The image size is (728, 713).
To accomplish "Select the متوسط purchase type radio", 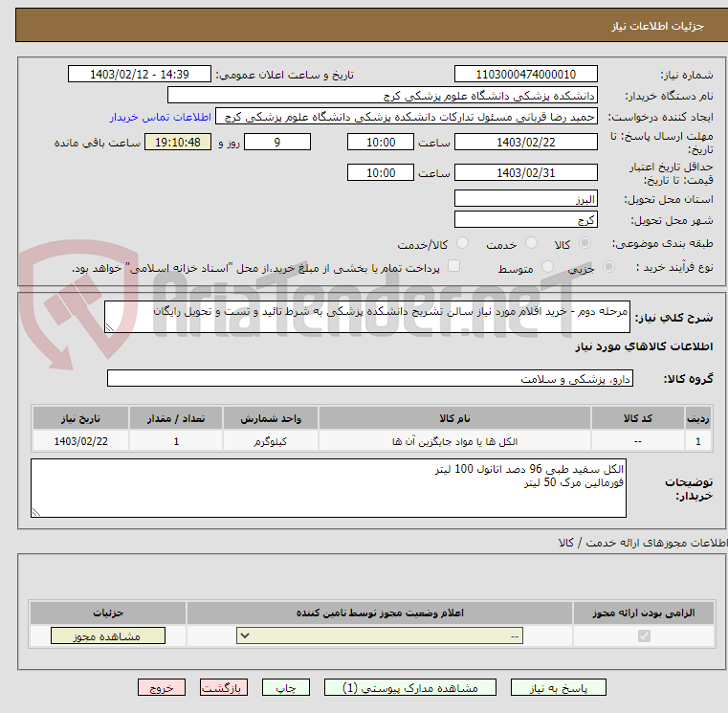I will 548,267.
